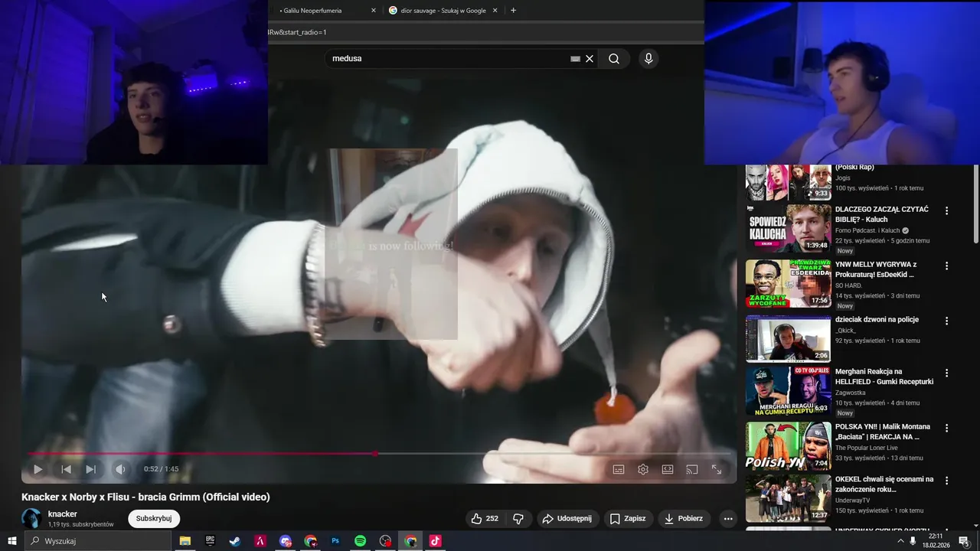Dislike the bracia Grimm video
Viewport: 980px width, 551px height.
tap(518, 519)
